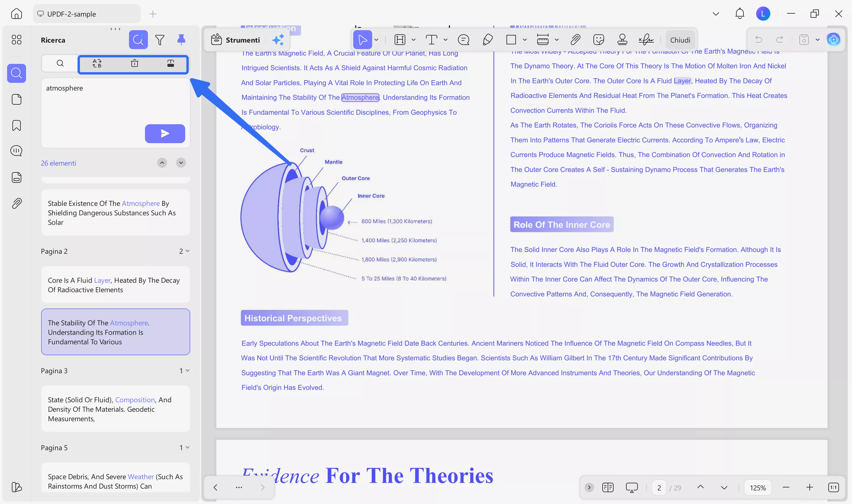Open the bookmarks panel in the sidebar
852x504 pixels.
(16, 125)
